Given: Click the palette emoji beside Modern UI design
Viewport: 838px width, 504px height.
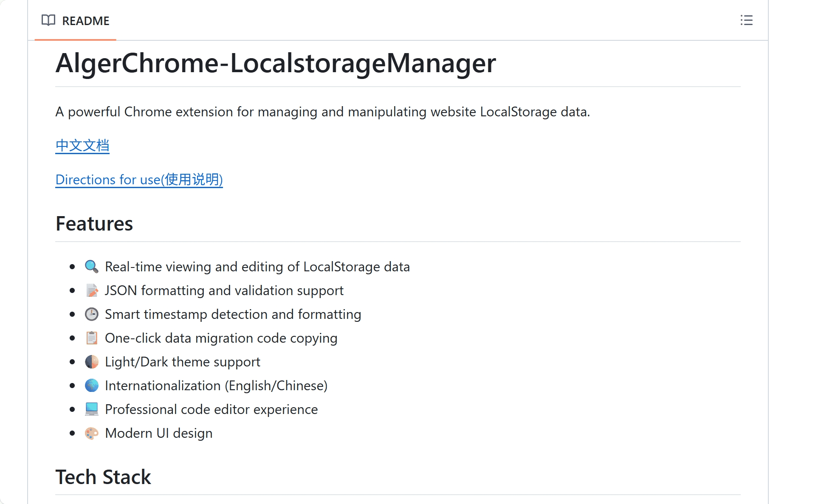Looking at the screenshot, I should click(x=92, y=433).
